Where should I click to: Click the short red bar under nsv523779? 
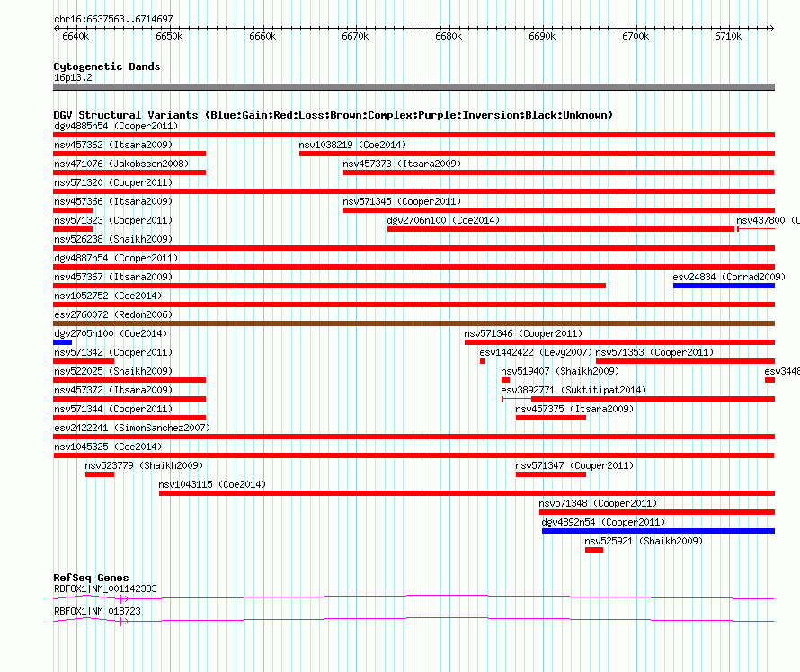click(100, 474)
